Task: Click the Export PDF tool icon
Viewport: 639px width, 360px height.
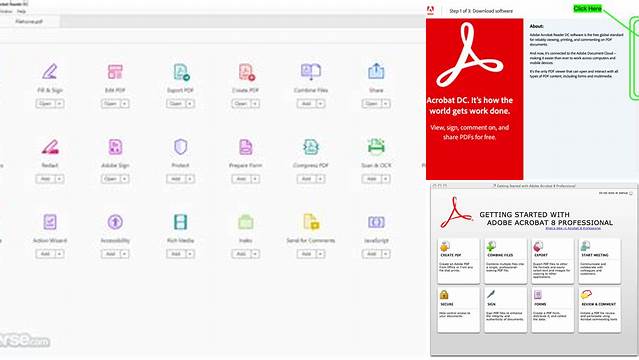Action: click(181, 72)
